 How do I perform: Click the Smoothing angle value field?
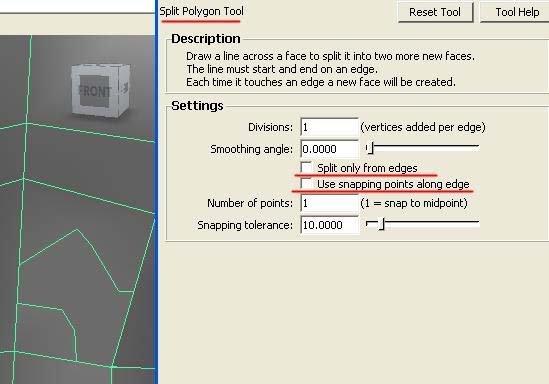pos(329,149)
